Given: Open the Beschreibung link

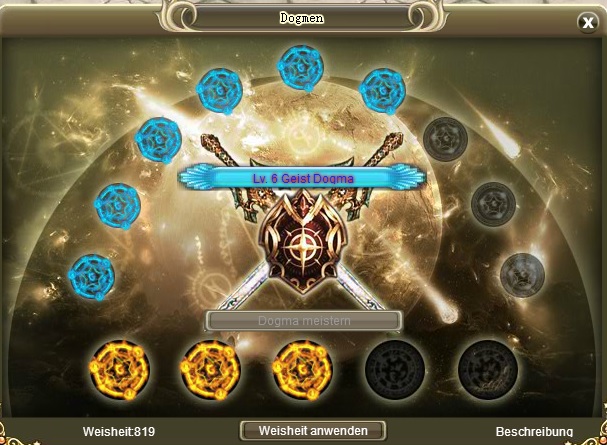Looking at the screenshot, I should [534, 431].
